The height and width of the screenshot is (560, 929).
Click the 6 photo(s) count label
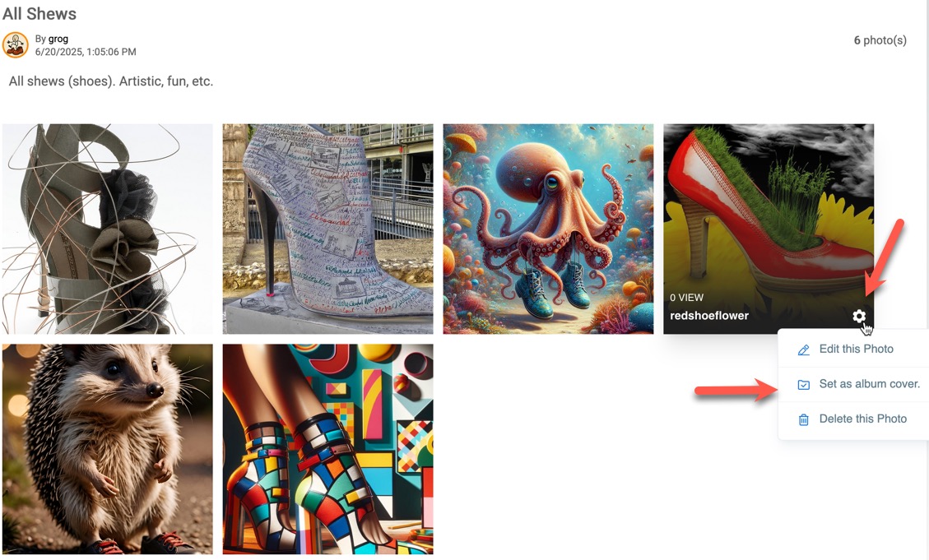pos(880,40)
